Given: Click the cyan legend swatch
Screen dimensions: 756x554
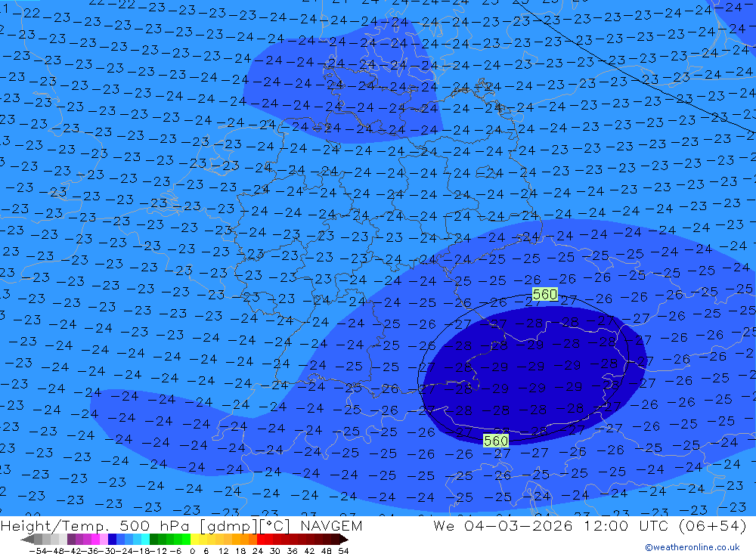Looking at the screenshot, I should tap(146, 540).
